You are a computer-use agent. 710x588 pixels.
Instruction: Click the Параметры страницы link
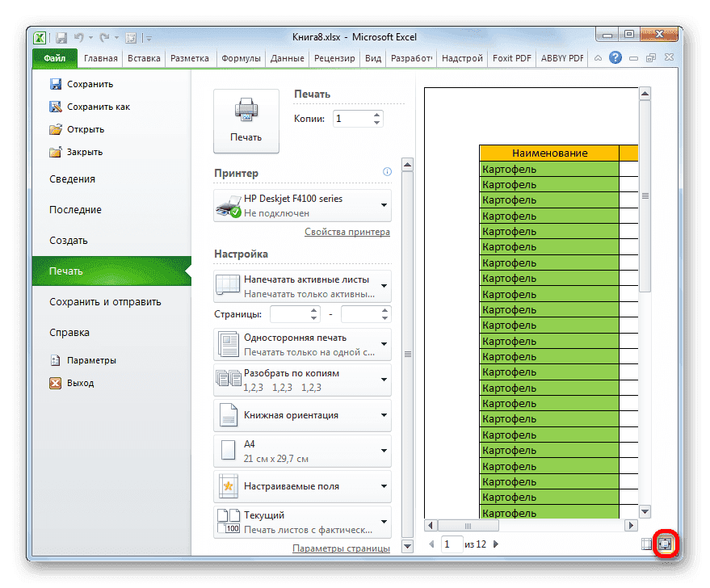tap(342, 547)
